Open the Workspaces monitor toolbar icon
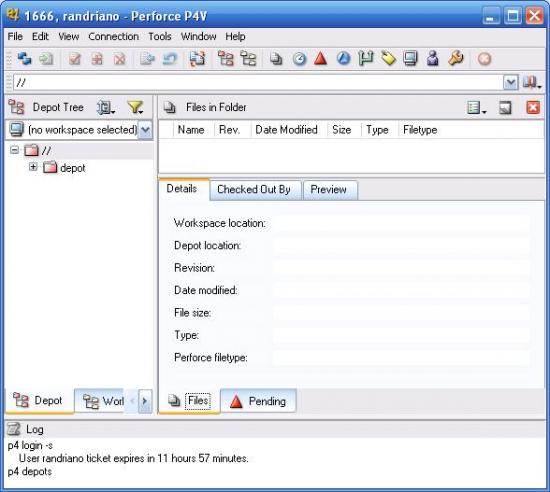This screenshot has height=492, width=550. pyautogui.click(x=410, y=59)
